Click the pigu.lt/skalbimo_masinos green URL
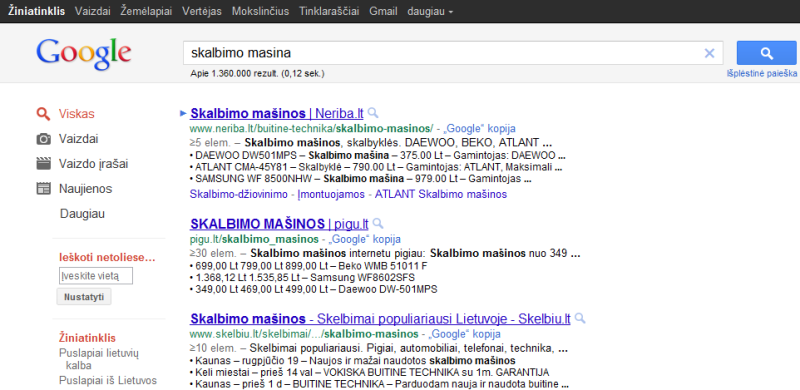Screen dimensions: 800x390 point(254,239)
